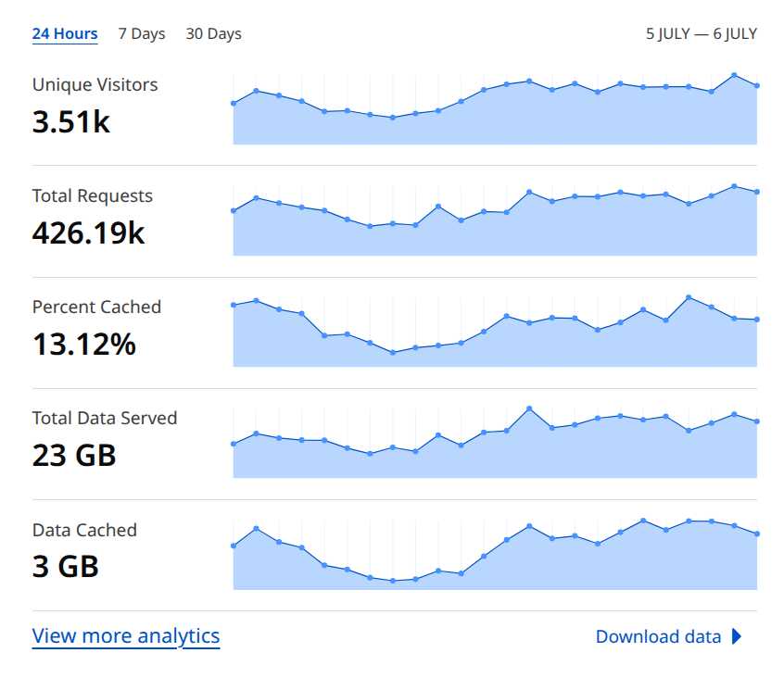The width and height of the screenshot is (784, 678).
Task: Click the Total Data Served 23 GB value
Action: [x=74, y=455]
